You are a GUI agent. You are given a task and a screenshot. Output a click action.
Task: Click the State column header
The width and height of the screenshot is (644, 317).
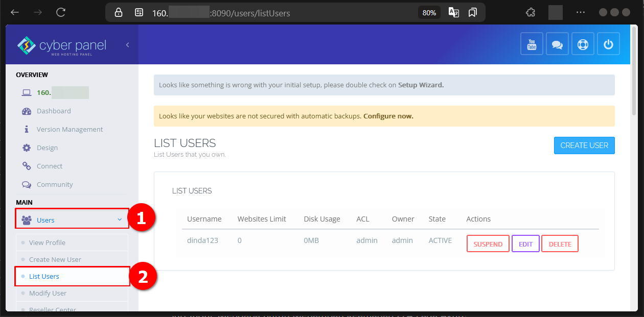pyautogui.click(x=437, y=219)
